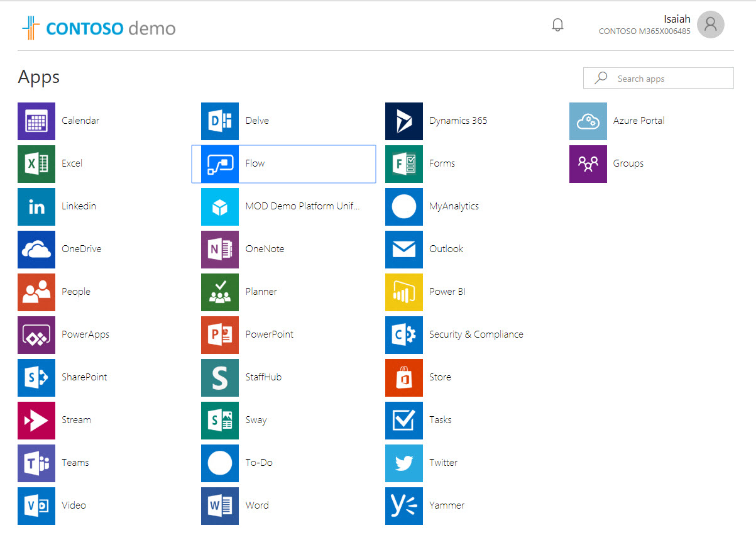The width and height of the screenshot is (756, 552).
Task: Launch Azure Portal from its icon
Action: tap(588, 121)
